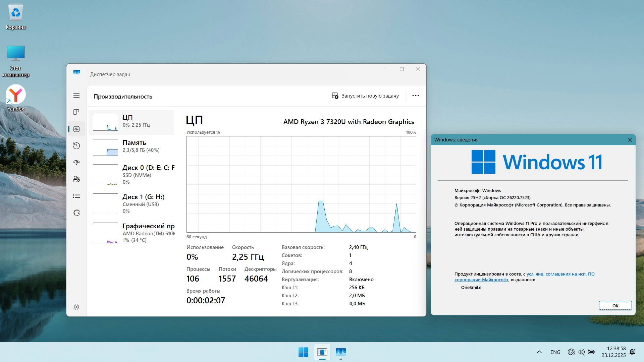644x362 pixels.
Task: Show hidden tray icons chevron
Action: (539, 352)
